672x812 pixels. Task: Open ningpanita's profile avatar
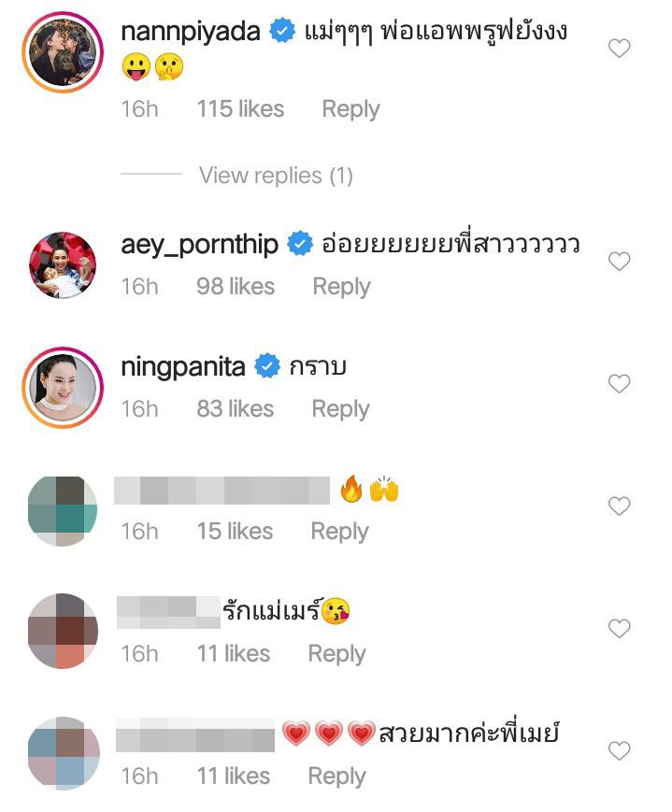(61, 387)
